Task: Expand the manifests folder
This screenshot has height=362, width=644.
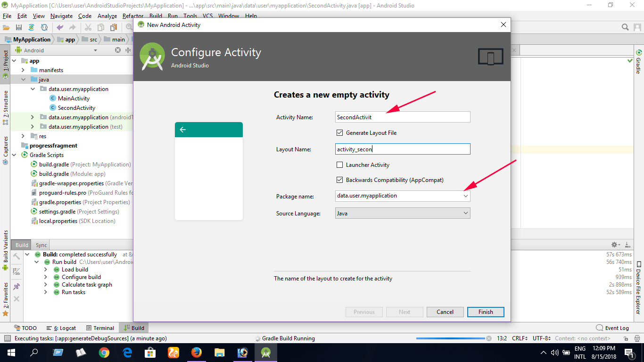Action: tap(23, 70)
